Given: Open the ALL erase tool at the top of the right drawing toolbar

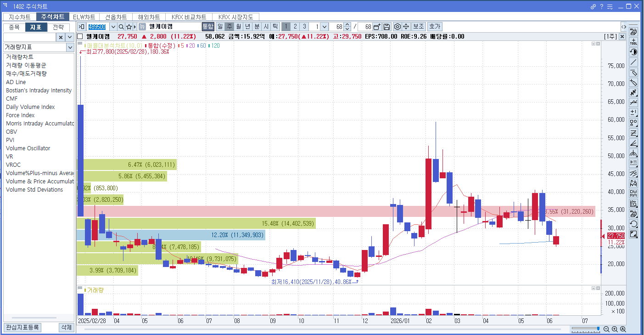Looking at the screenshot, I should pos(633,32).
